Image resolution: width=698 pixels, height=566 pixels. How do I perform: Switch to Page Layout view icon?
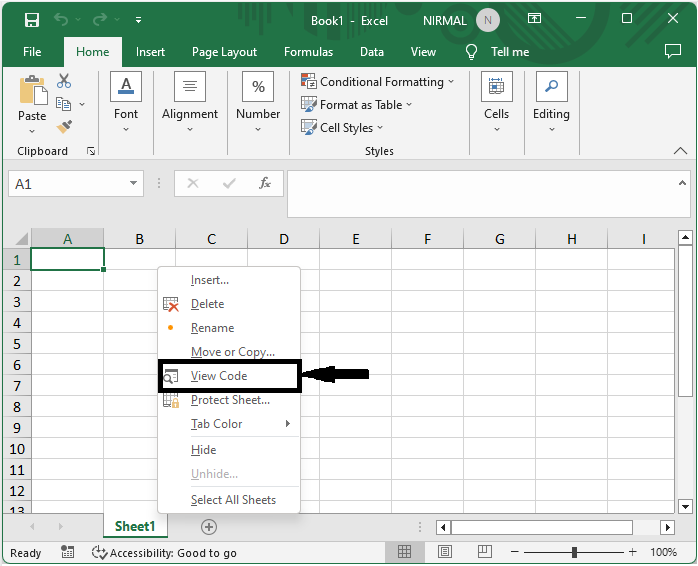[444, 552]
